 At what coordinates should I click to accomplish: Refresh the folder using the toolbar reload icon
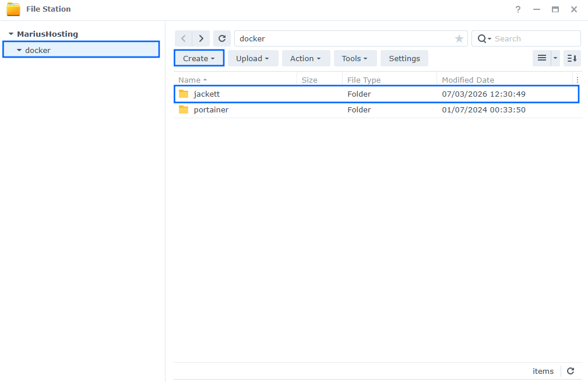point(222,38)
